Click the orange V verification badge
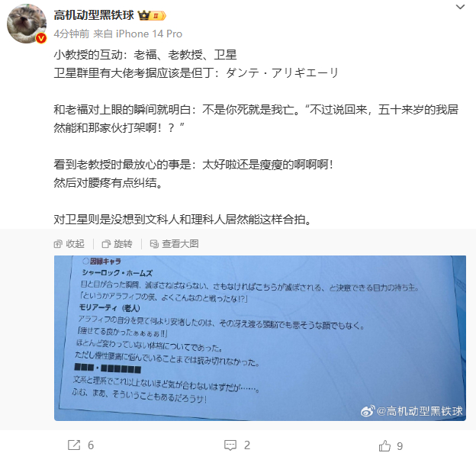Viewport: 476px width, 453px height. click(x=40, y=38)
